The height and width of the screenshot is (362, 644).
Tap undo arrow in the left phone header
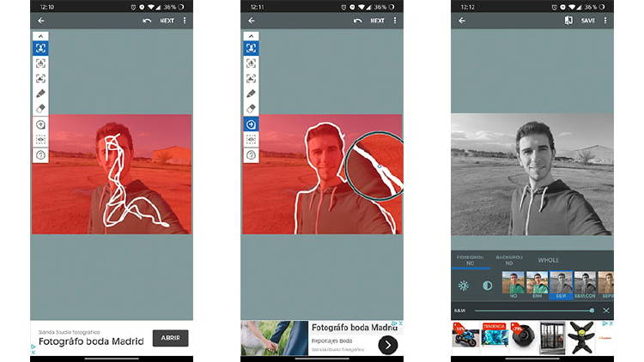point(147,20)
